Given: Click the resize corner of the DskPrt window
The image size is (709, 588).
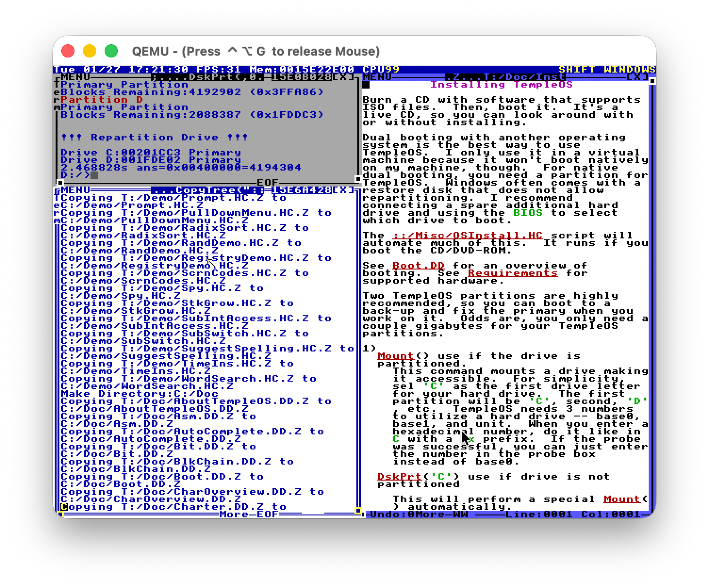Looking at the screenshot, I should (x=358, y=179).
